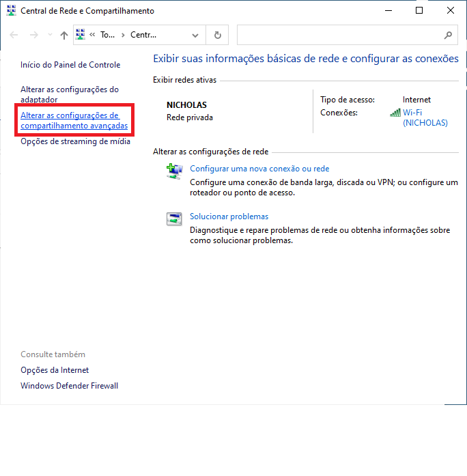The height and width of the screenshot is (476, 467).
Task: Open Alterar as configurações do adaptador
Action: click(x=70, y=94)
